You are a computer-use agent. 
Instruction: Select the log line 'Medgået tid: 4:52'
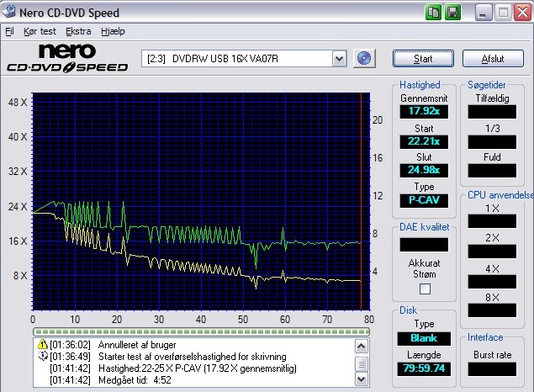(135, 380)
